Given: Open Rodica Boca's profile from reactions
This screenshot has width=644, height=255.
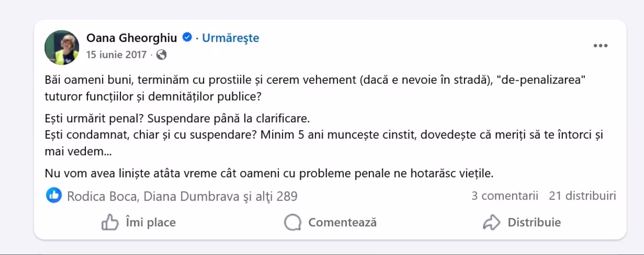Looking at the screenshot, I should 102,196.
